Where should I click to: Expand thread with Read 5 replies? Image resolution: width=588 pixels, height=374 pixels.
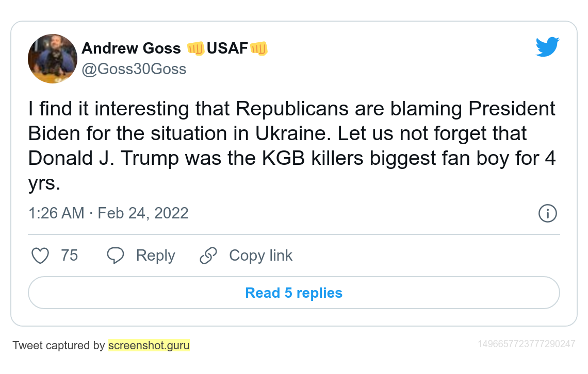[x=293, y=293]
